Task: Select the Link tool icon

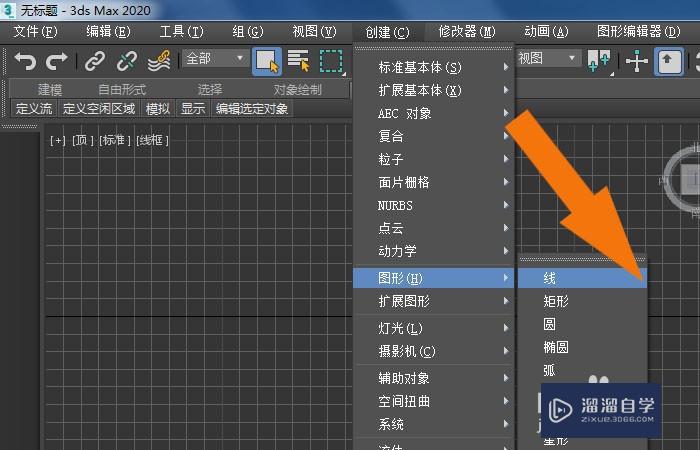Action: [x=95, y=61]
